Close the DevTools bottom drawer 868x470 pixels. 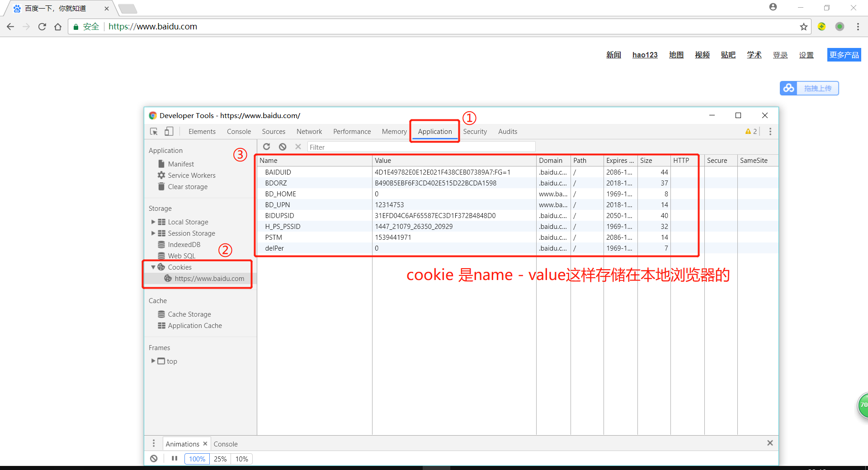click(x=770, y=443)
